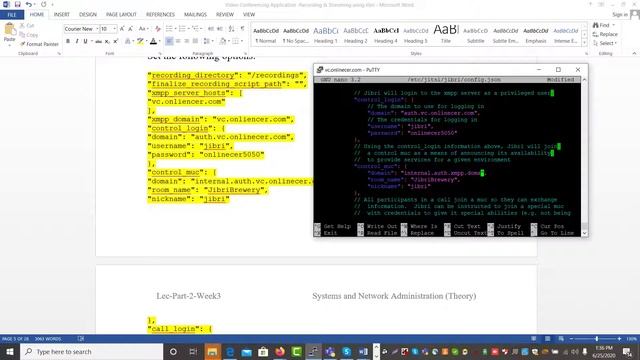Screen dimensions: 640x360
Task: Select the Format Painter tool
Action: [x=39, y=44]
